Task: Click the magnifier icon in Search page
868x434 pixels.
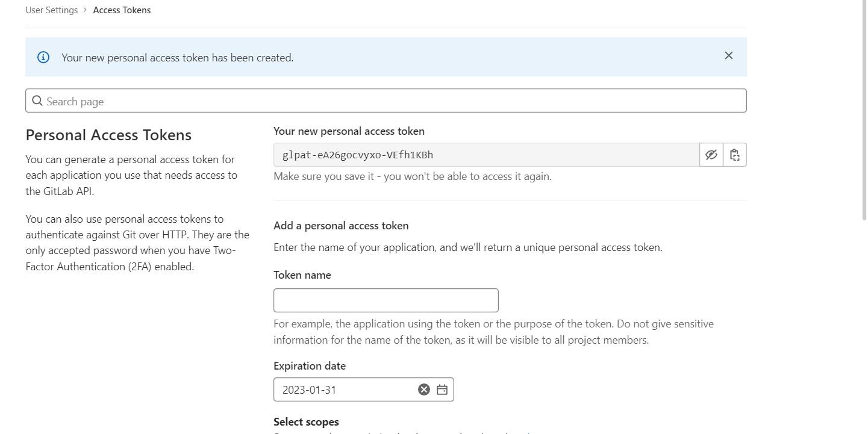Action: [37, 101]
